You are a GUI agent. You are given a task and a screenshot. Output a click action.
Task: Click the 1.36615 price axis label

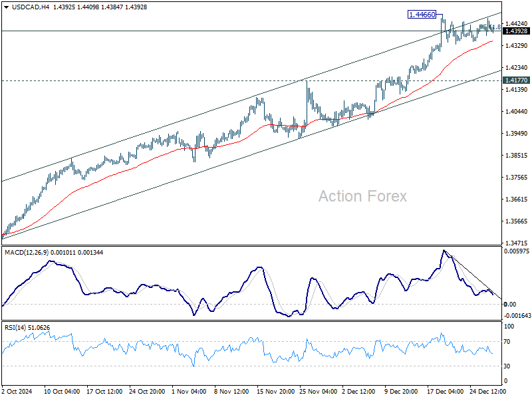click(517, 199)
